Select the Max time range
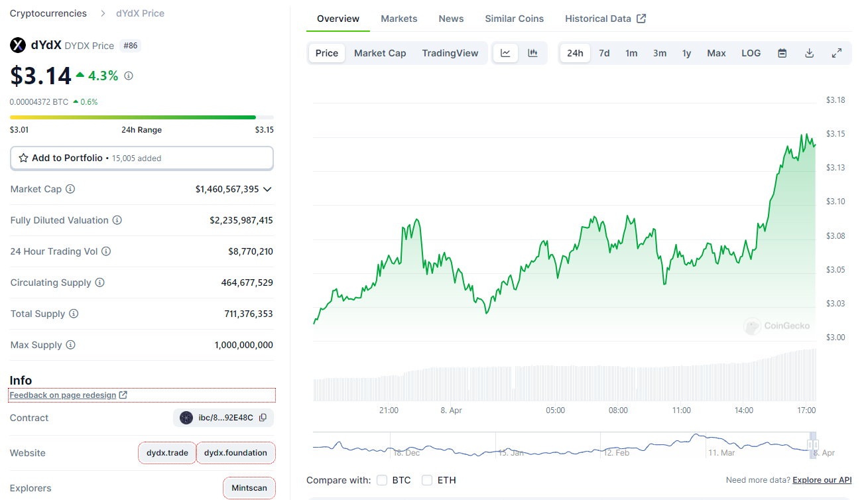 click(x=716, y=53)
